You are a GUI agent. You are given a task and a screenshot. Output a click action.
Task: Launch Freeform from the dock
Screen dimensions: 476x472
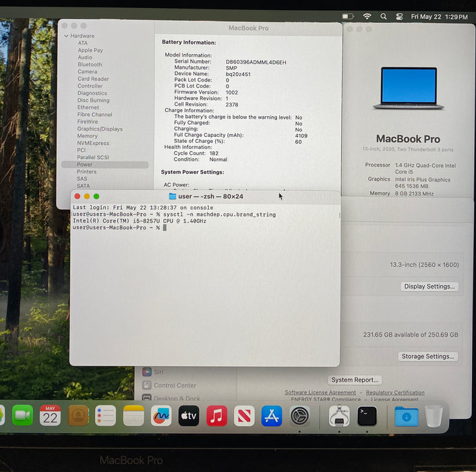point(161,415)
